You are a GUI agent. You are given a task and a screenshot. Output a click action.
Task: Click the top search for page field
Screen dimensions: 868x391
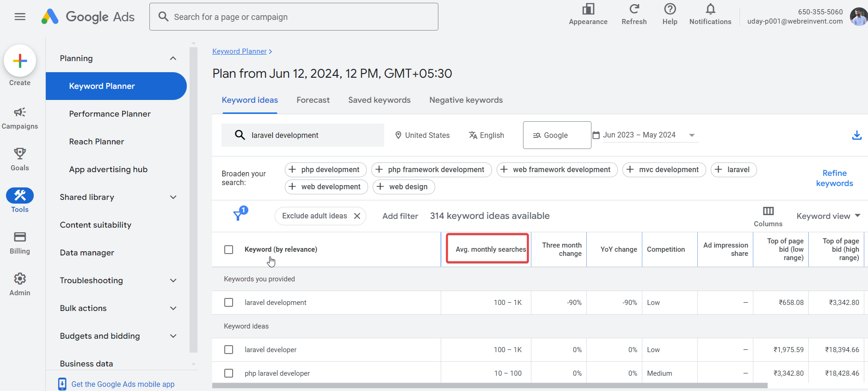294,17
